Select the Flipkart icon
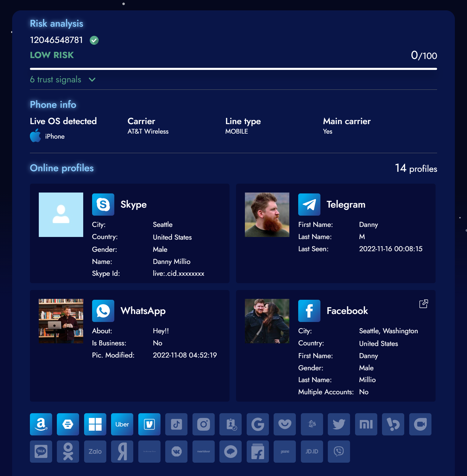Screen dimensions: 467x476 258,451
